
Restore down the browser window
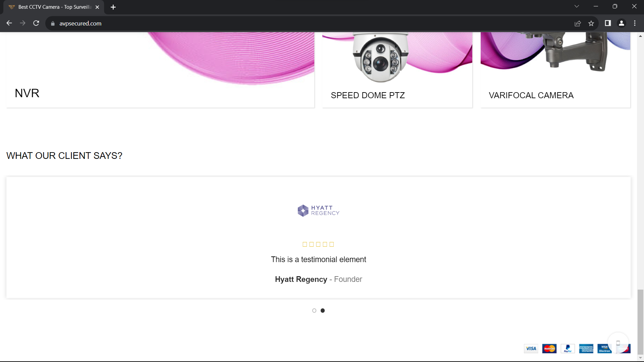coord(615,6)
